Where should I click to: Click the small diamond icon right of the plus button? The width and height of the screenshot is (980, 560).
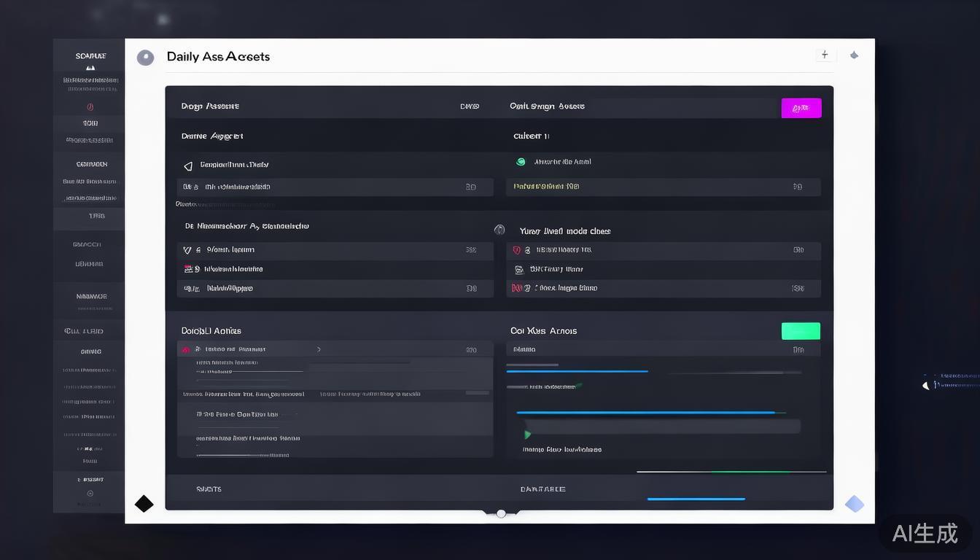coord(854,55)
